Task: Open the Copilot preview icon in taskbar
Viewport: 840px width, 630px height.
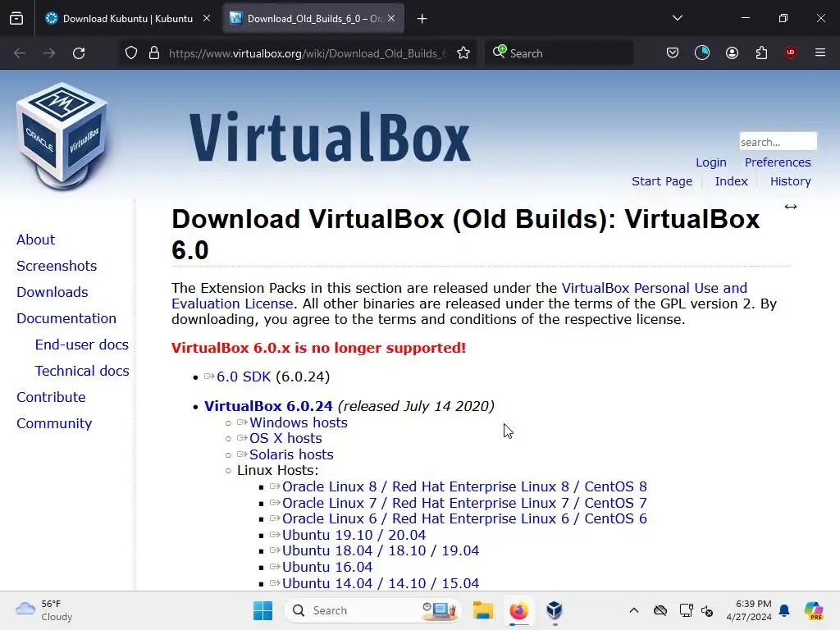Action: [813, 610]
